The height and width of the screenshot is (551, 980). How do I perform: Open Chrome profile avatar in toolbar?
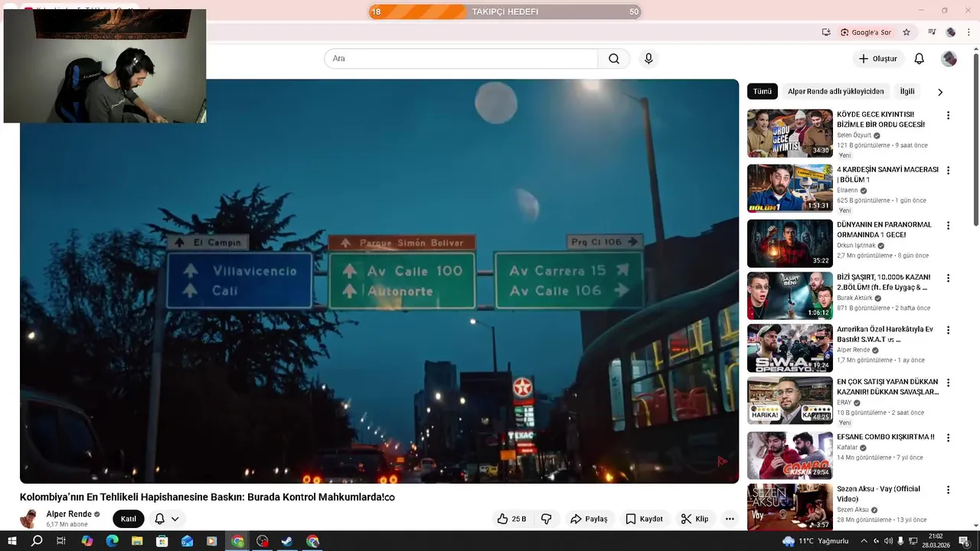click(x=951, y=32)
